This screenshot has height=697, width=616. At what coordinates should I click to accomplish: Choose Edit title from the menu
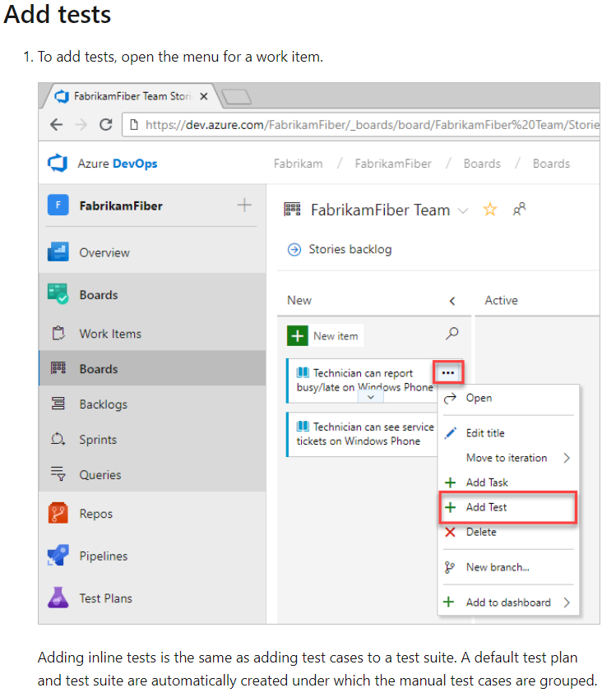[508, 433]
